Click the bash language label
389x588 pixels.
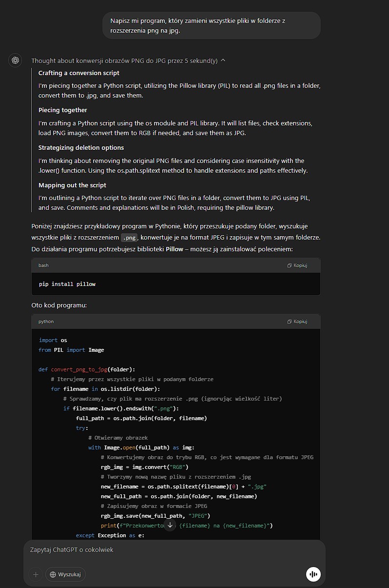tap(43, 265)
